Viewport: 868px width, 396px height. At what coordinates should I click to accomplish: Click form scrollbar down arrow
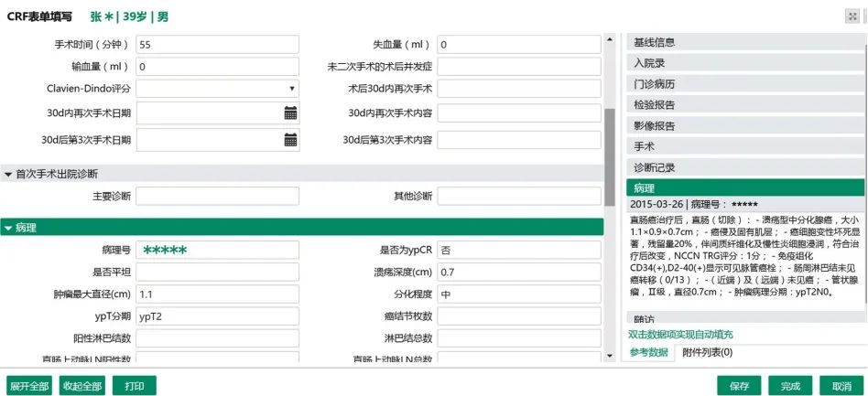[x=610, y=356]
